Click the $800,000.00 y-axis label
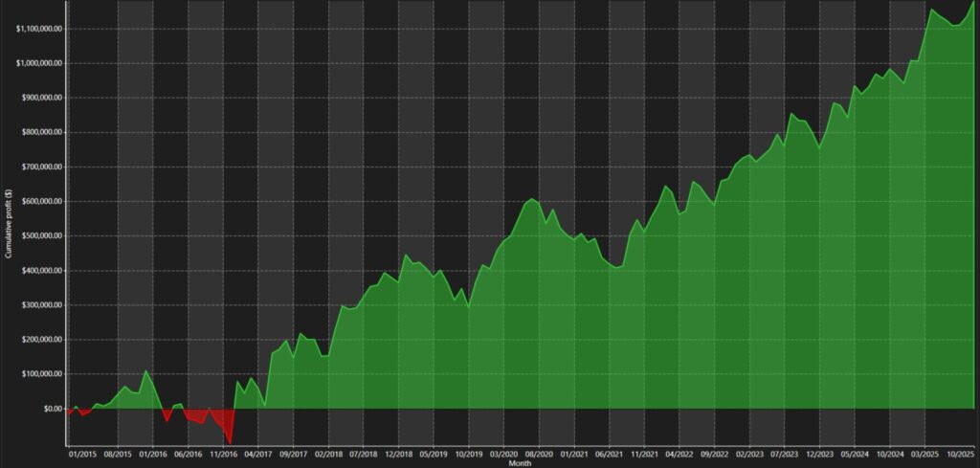The height and width of the screenshot is (468, 980). point(40,132)
